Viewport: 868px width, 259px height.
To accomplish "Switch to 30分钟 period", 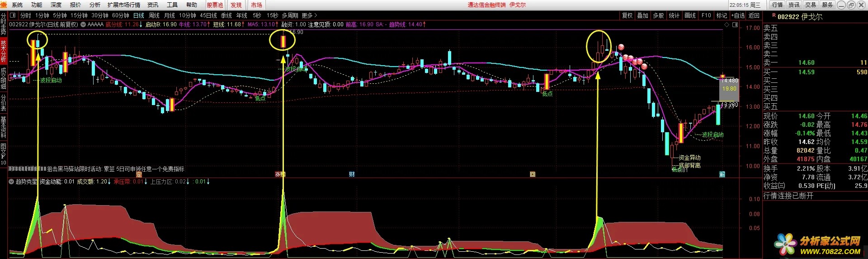I will point(100,15).
